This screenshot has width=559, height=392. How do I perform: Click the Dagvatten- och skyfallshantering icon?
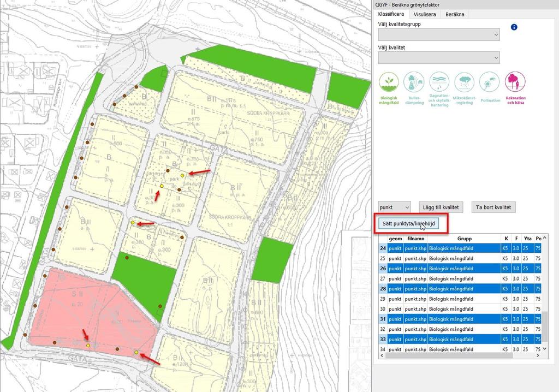pyautogui.click(x=439, y=82)
